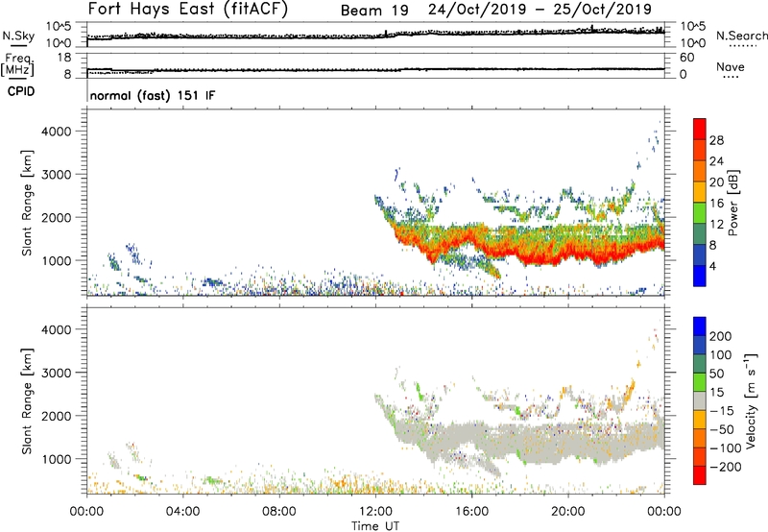768x532 pixels.
Task: Click the 'Time UT' axis label
Action: tap(375, 526)
